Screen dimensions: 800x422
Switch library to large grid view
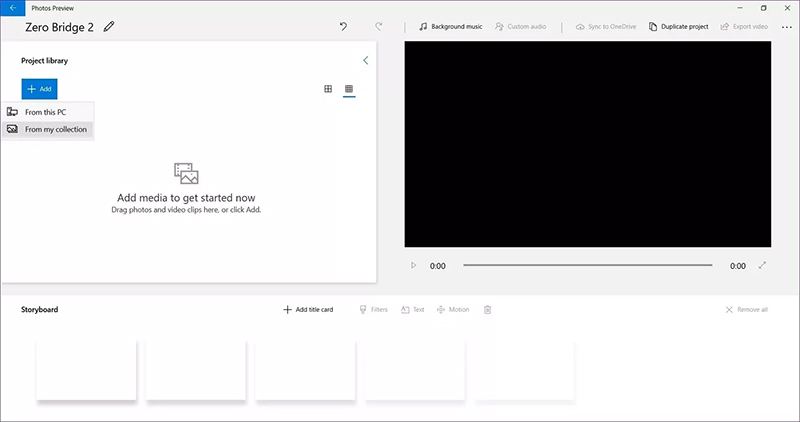click(328, 89)
